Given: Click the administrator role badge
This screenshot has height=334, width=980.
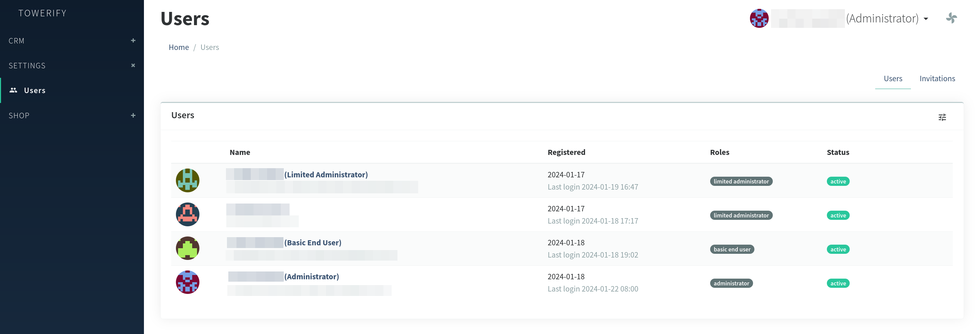Looking at the screenshot, I should coord(731,283).
